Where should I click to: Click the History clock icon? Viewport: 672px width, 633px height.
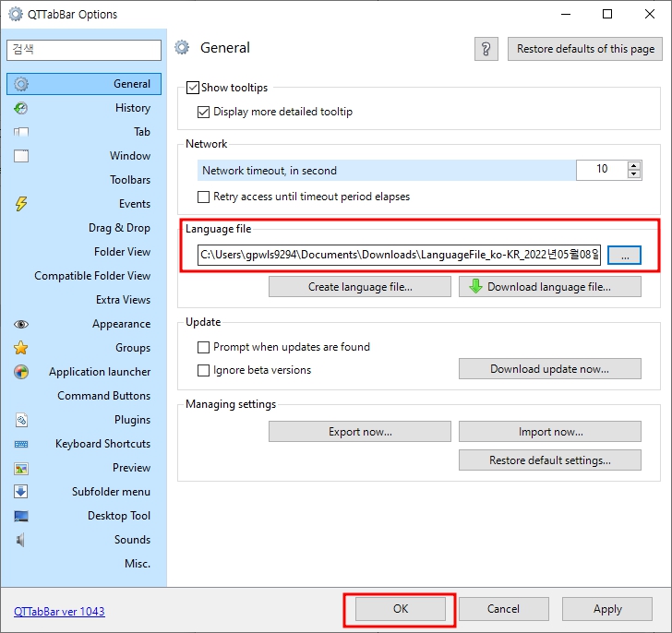coord(21,108)
